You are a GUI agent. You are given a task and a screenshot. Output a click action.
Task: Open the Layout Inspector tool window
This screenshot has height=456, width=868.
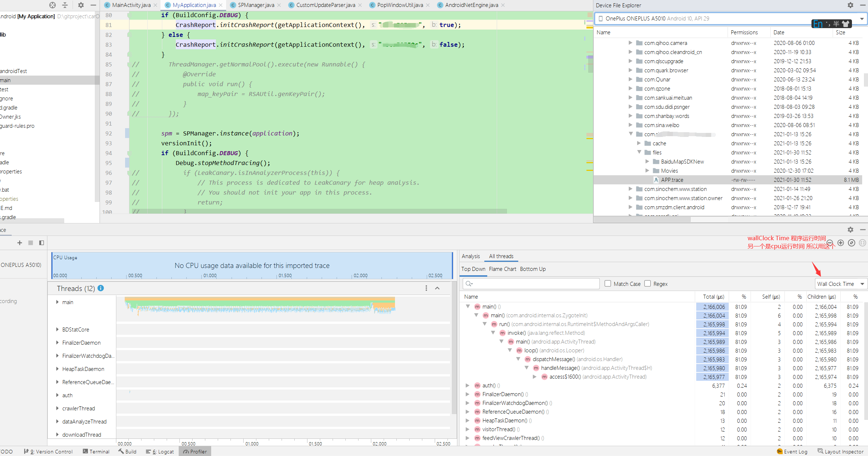841,452
